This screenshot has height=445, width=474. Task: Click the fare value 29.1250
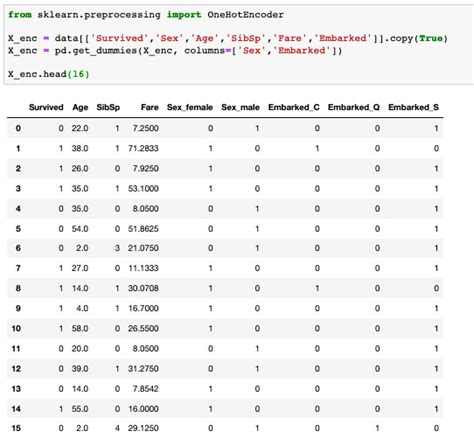[x=143, y=428]
